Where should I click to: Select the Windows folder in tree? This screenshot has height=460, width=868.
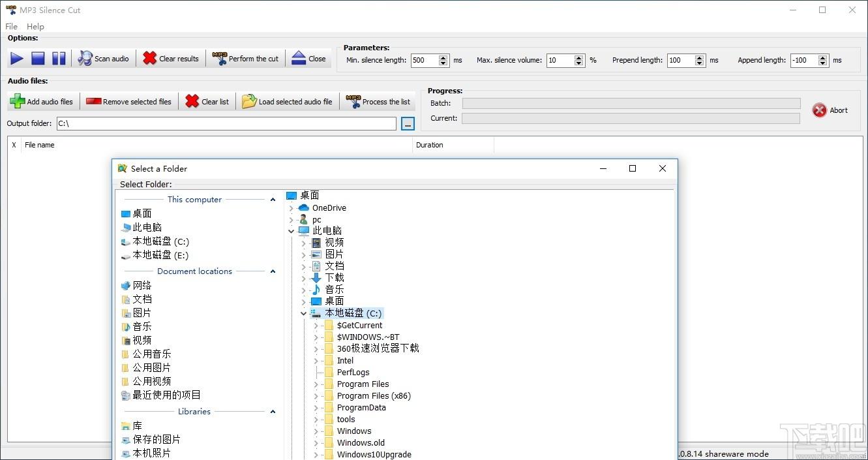(354, 431)
